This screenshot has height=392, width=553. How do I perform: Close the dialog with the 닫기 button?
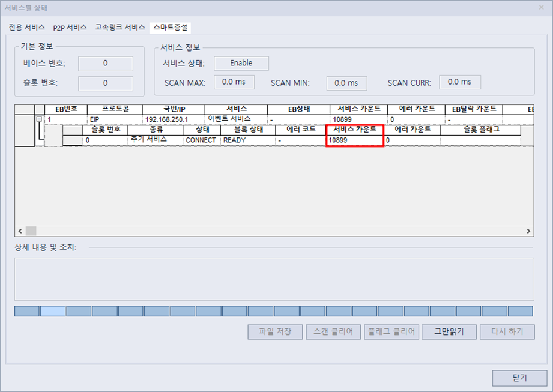click(x=521, y=378)
